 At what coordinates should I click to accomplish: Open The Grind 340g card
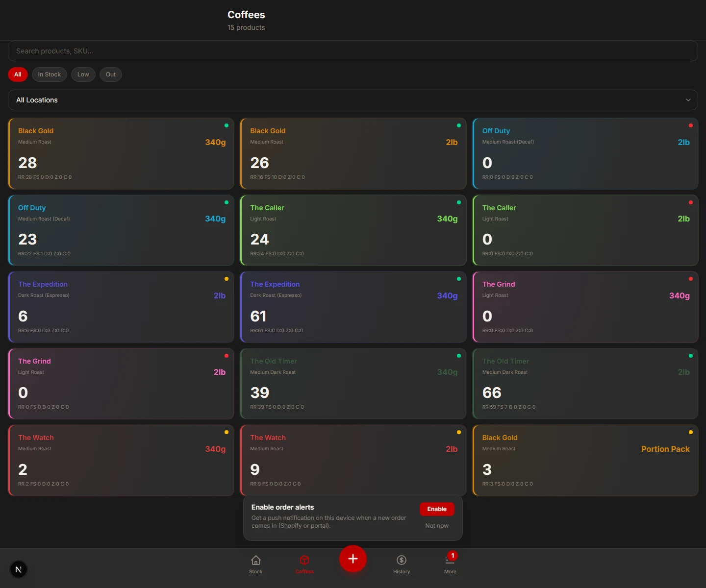click(x=585, y=307)
